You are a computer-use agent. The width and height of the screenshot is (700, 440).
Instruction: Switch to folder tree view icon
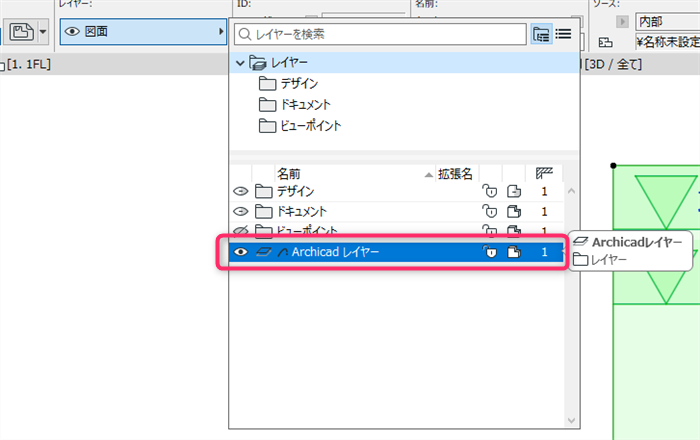tap(541, 34)
